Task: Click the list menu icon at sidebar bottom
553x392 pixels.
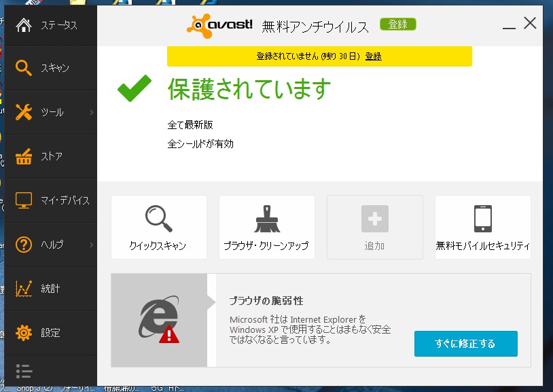Action: click(24, 371)
